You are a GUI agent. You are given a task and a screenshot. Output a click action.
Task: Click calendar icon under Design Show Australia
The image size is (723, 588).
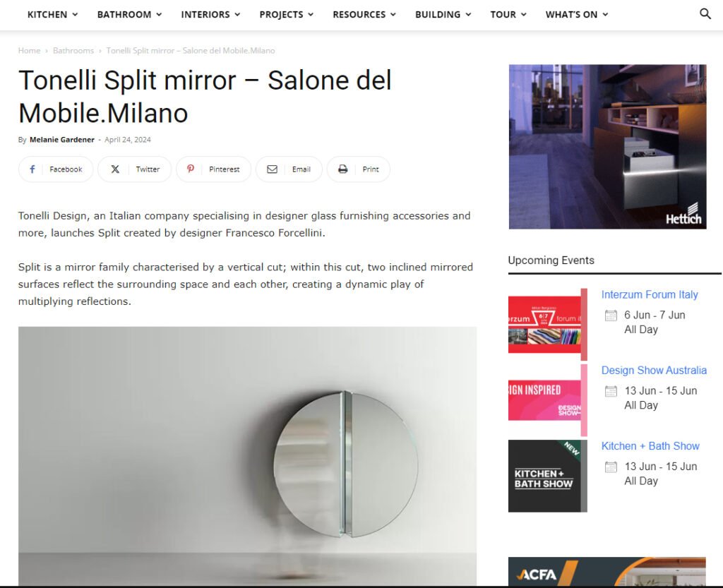point(611,391)
